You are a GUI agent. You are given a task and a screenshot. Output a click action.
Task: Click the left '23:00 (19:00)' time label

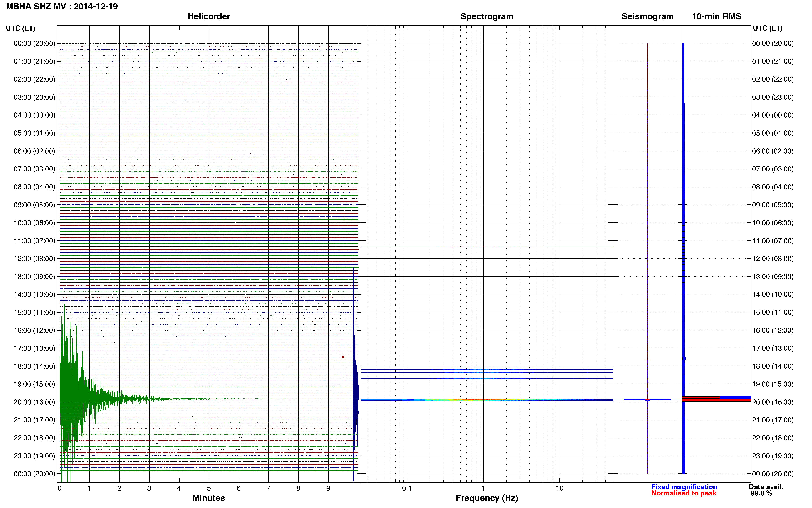click(34, 456)
